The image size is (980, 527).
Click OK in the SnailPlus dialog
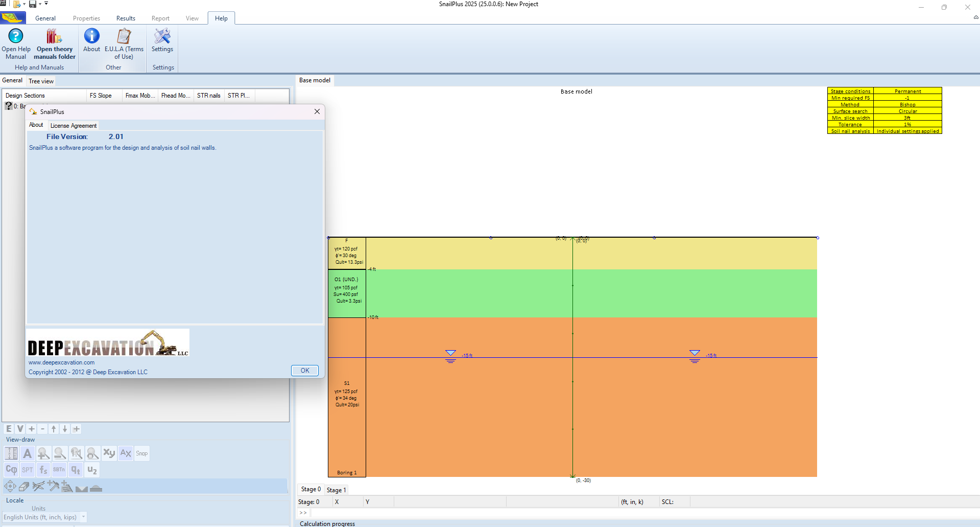305,371
